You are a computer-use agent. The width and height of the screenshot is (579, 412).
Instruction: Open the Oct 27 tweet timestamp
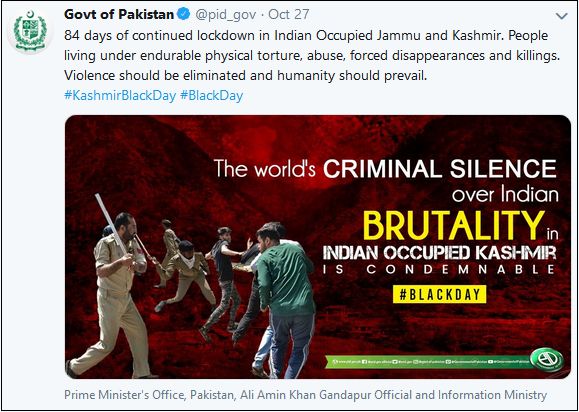pyautogui.click(x=289, y=15)
